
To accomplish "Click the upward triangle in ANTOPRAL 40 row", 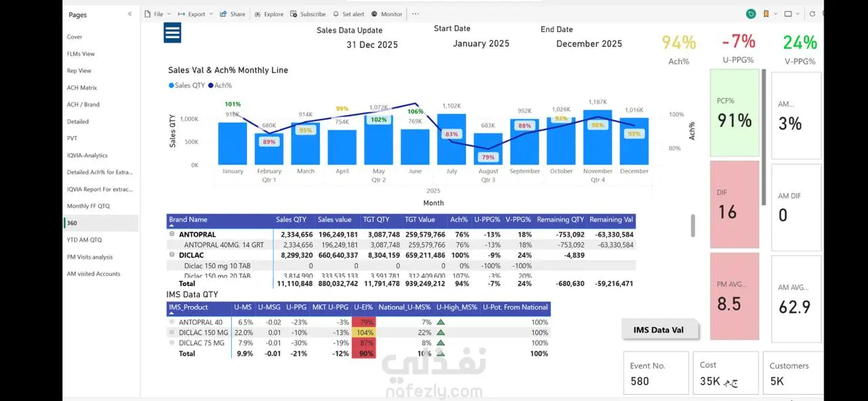I will point(441,322).
